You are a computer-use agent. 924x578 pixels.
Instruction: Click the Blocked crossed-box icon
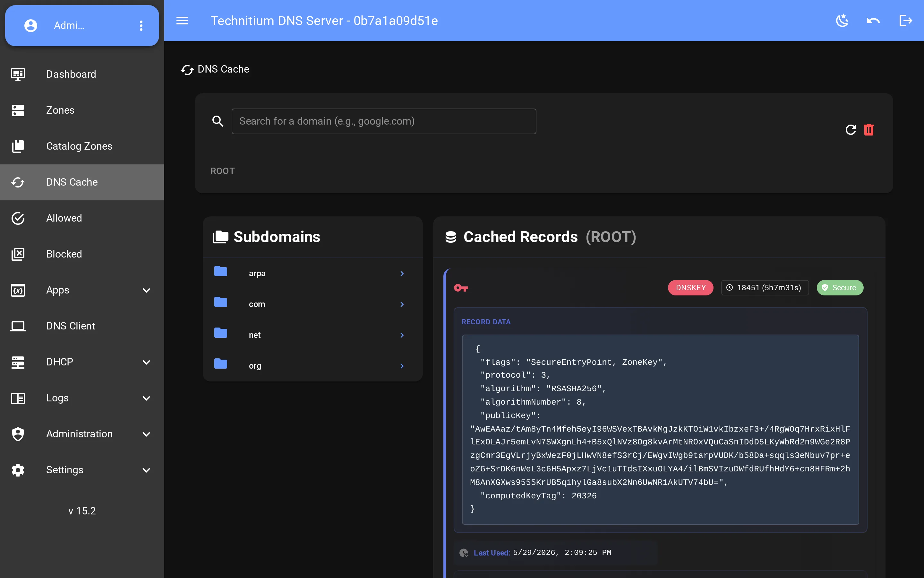pyautogui.click(x=18, y=254)
